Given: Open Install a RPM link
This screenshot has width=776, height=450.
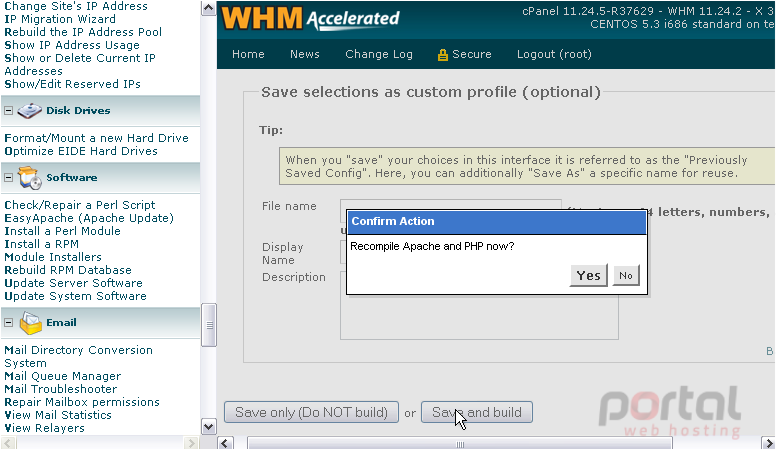Looking at the screenshot, I should pyautogui.click(x=42, y=244).
